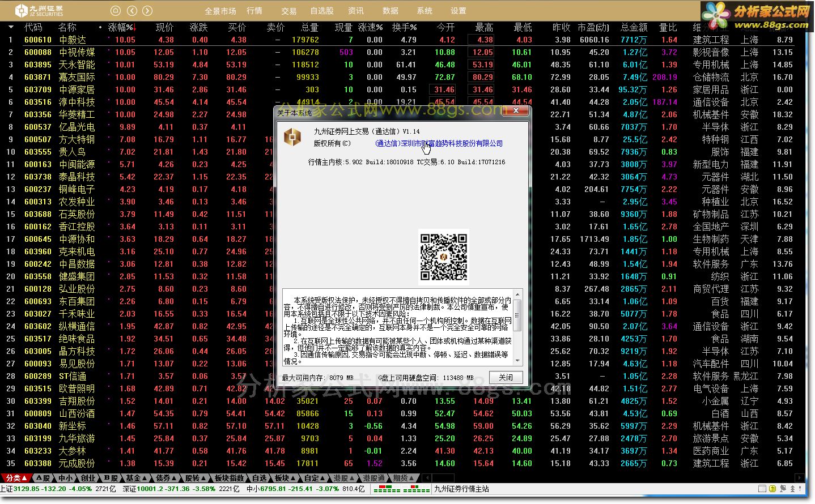The height and width of the screenshot is (504, 815).
Task: Open the 系统 menu
Action: (425, 11)
